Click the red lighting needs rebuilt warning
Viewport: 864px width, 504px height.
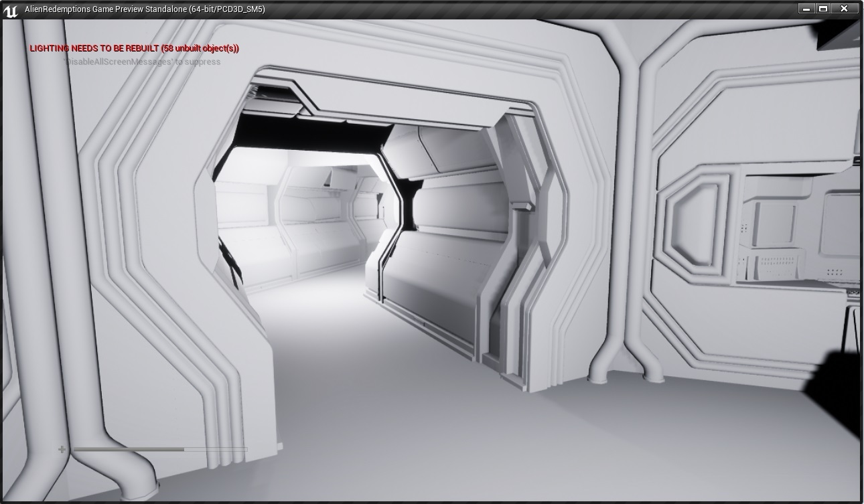(x=134, y=48)
